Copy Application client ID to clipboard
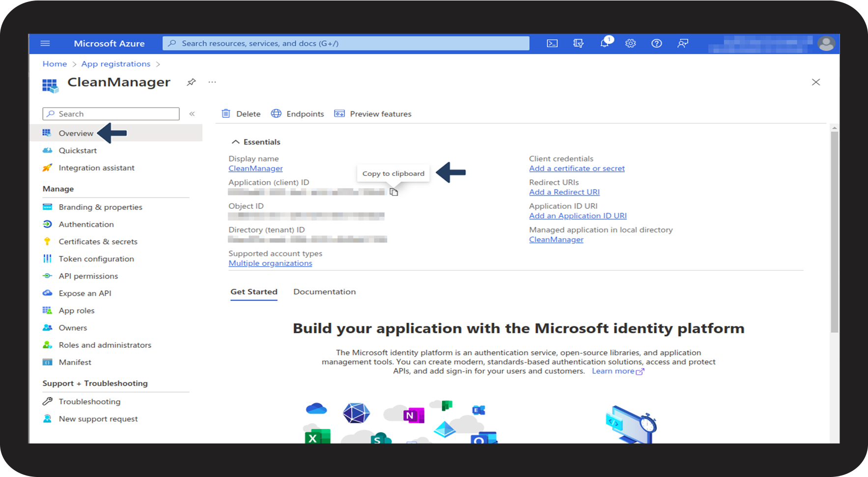Image resolution: width=868 pixels, height=477 pixels. [x=393, y=192]
